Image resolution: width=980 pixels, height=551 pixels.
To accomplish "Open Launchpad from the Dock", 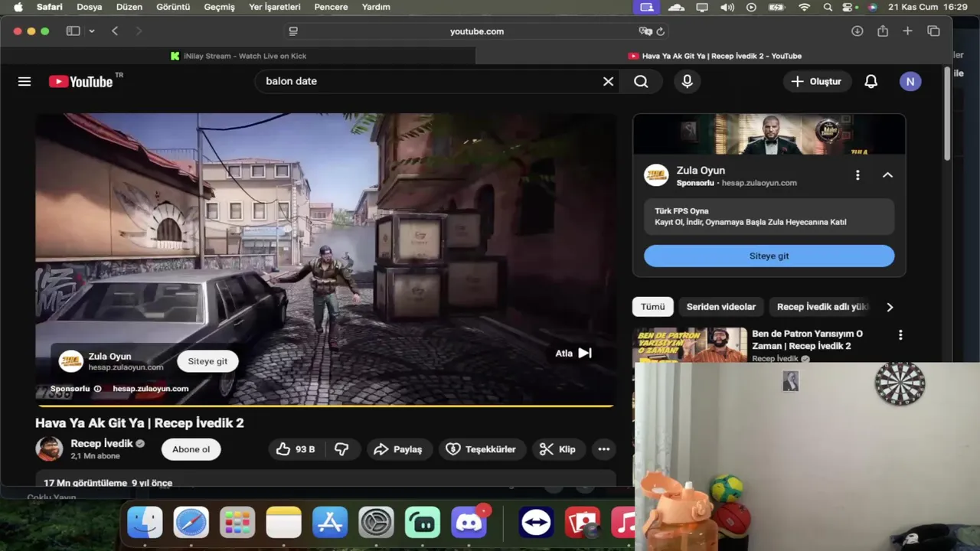I will 237,523.
